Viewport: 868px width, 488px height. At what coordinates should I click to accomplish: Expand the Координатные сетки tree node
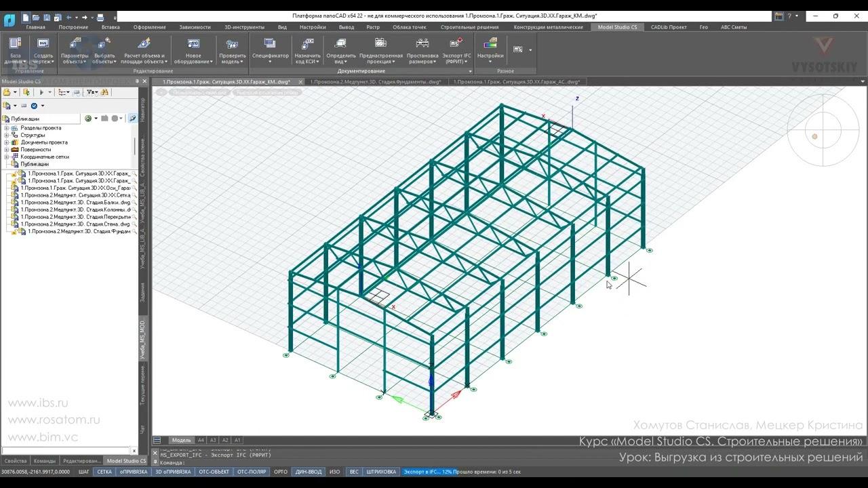pyautogui.click(x=7, y=157)
